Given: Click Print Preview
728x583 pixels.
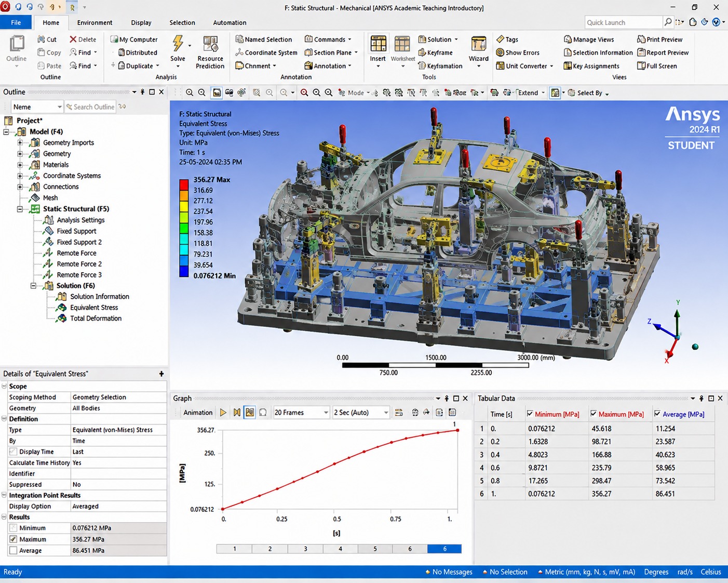Looking at the screenshot, I should point(660,39).
